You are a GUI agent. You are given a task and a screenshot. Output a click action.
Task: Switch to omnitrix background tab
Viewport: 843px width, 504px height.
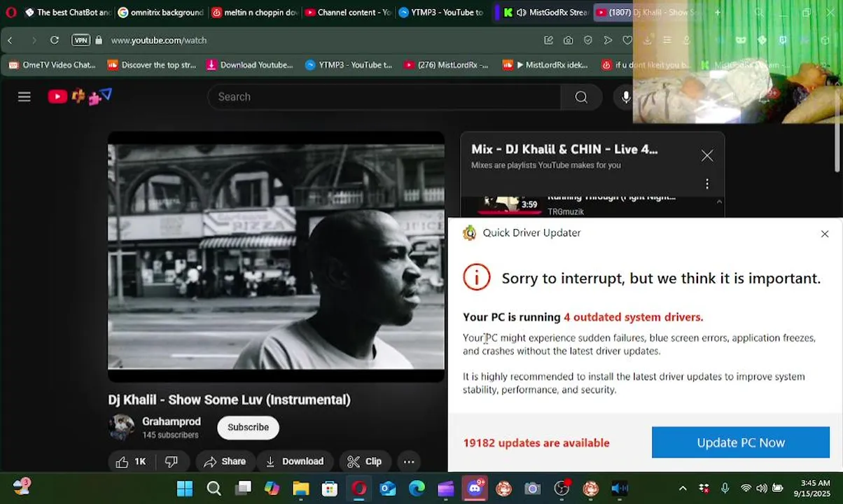pos(160,12)
